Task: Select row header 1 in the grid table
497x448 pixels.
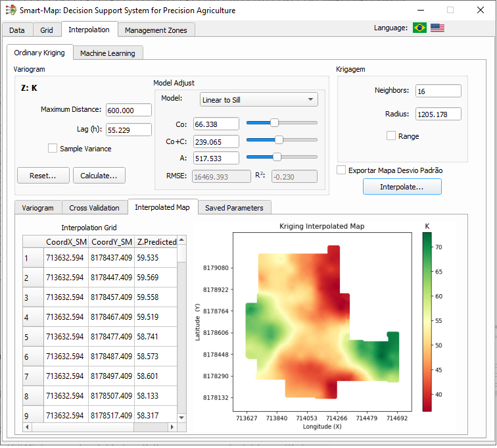Action: (33, 258)
